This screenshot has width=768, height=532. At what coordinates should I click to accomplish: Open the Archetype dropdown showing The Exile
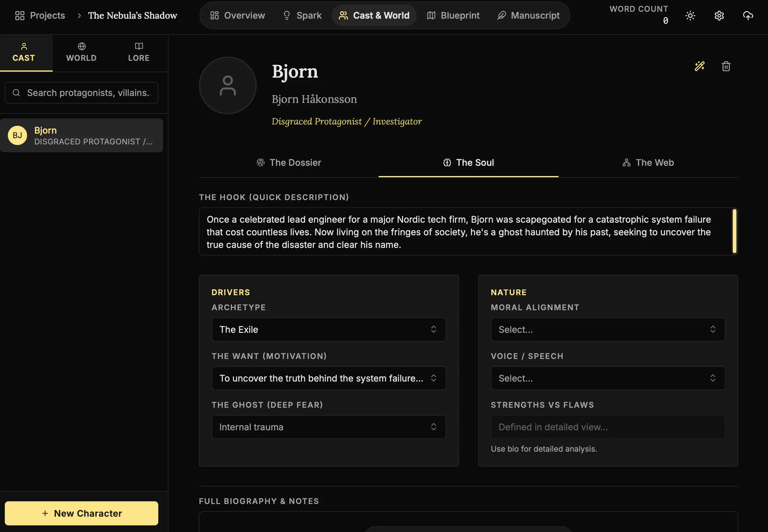[328, 329]
